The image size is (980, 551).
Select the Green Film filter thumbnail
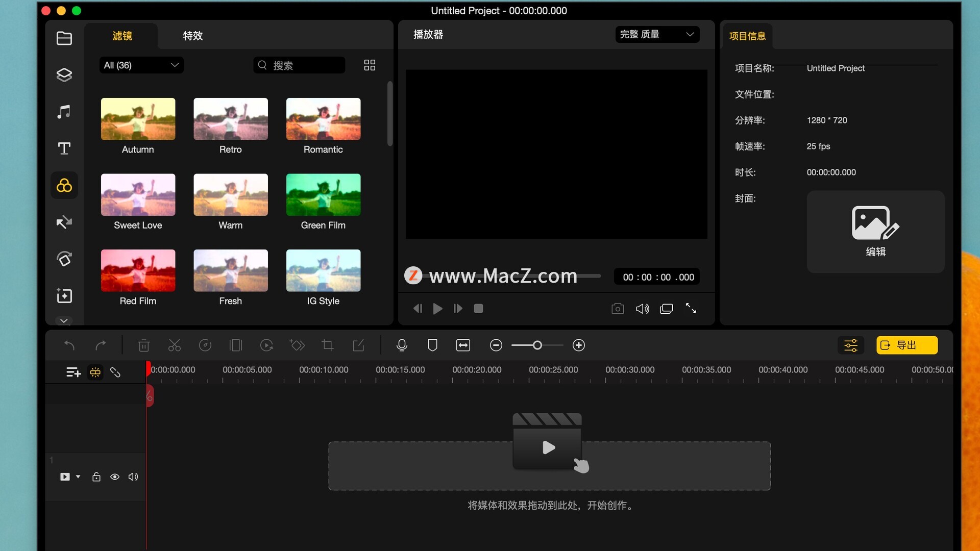coord(323,195)
